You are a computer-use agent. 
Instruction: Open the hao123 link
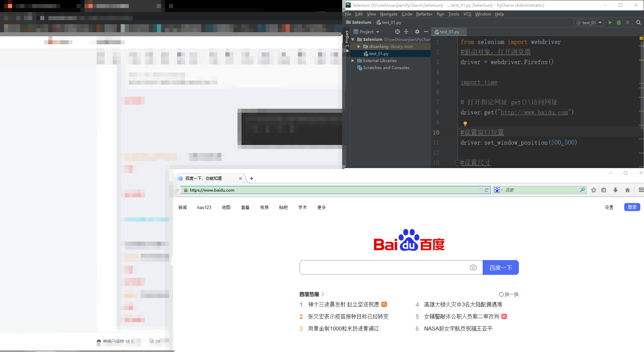point(204,207)
